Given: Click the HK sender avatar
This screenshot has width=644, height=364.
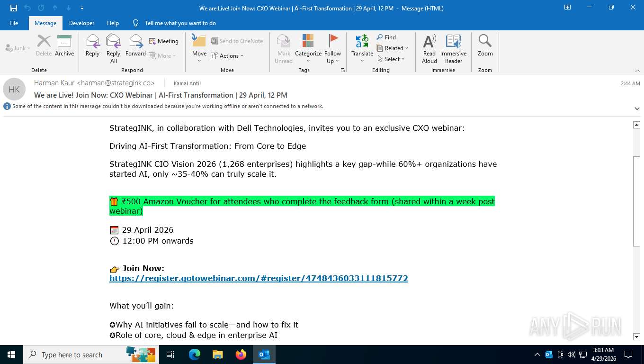Looking at the screenshot, I should point(14,89).
